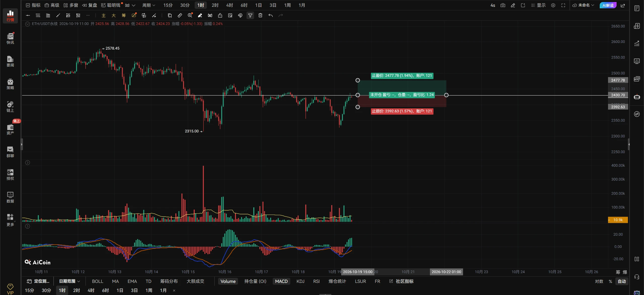Open the 策略 strategy sidebar icon

(10, 84)
